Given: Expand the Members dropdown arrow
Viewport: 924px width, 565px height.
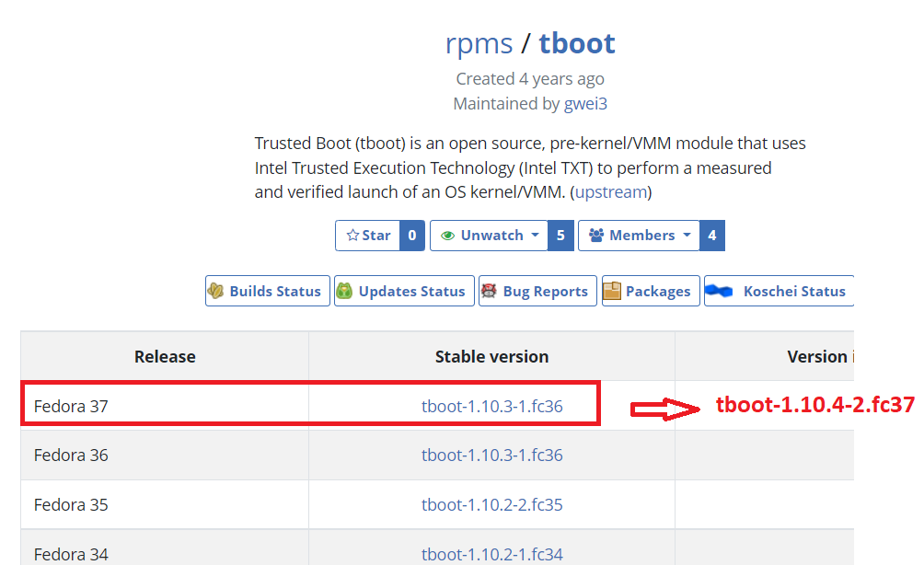Looking at the screenshot, I should pos(687,235).
